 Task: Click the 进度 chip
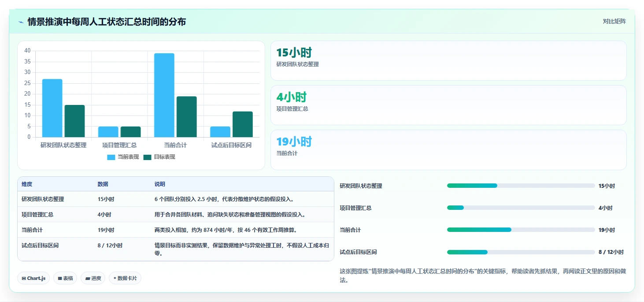coord(93,278)
